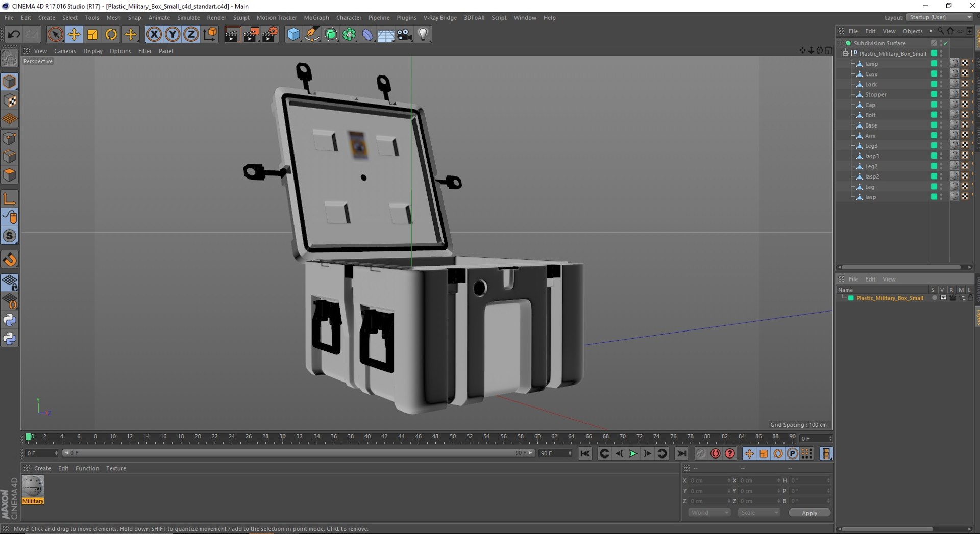
Task: Toggle viewport maximize icon top right
Action: [828, 50]
